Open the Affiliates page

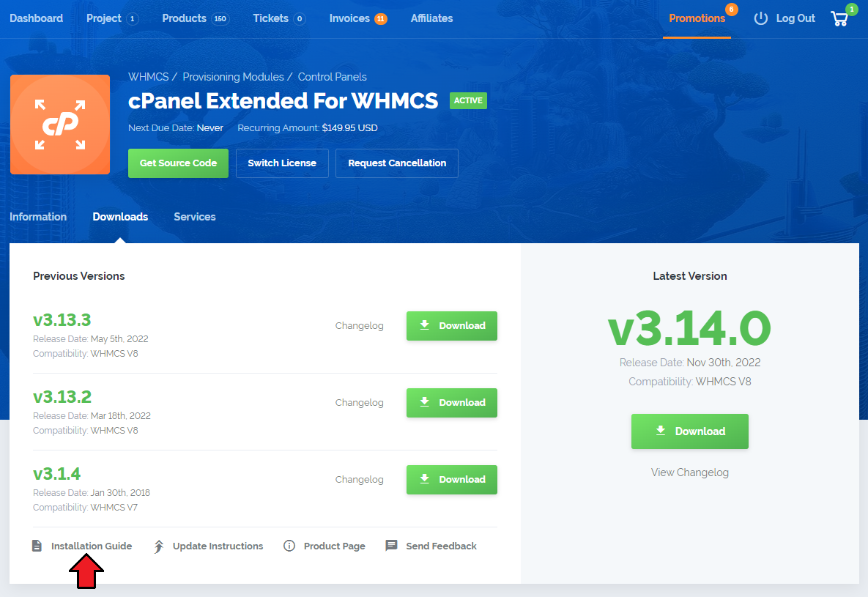(431, 18)
